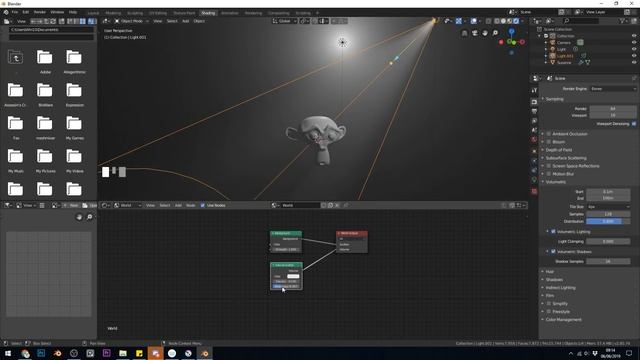The width and height of the screenshot is (640, 360).
Task: Click the Windows Start button
Action: [x=8, y=353]
